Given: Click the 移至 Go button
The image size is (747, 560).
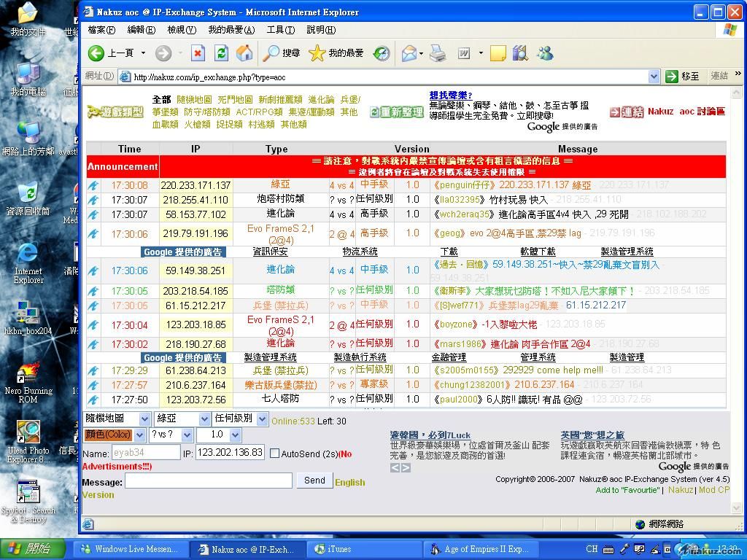Looking at the screenshot, I should pyautogui.click(x=684, y=76).
